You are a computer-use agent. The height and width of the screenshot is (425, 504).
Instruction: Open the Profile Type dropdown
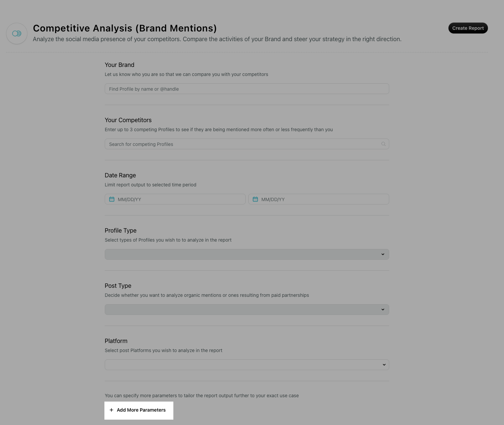(x=247, y=254)
